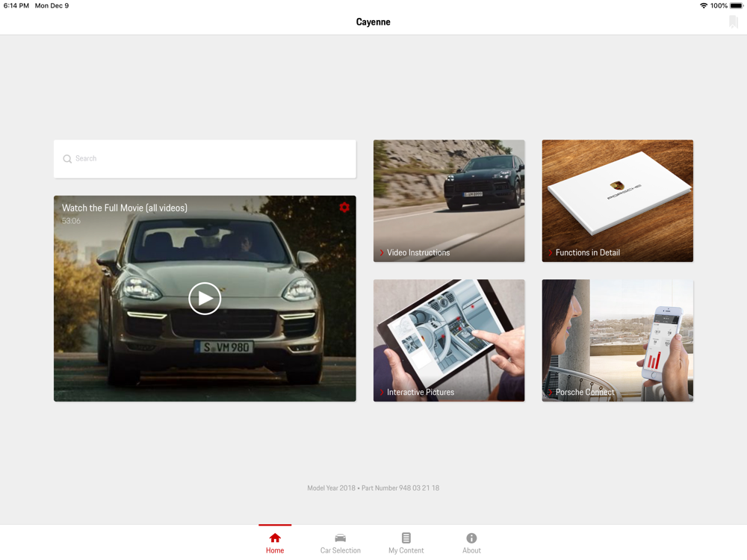Tap the bookmark icon in the header
This screenshot has height=560, width=747.
pyautogui.click(x=734, y=22)
